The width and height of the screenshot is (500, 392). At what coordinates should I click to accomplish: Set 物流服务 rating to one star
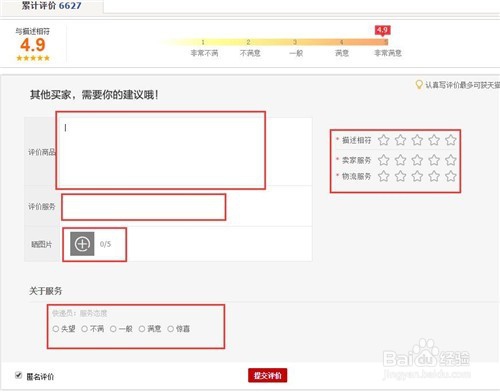384,176
